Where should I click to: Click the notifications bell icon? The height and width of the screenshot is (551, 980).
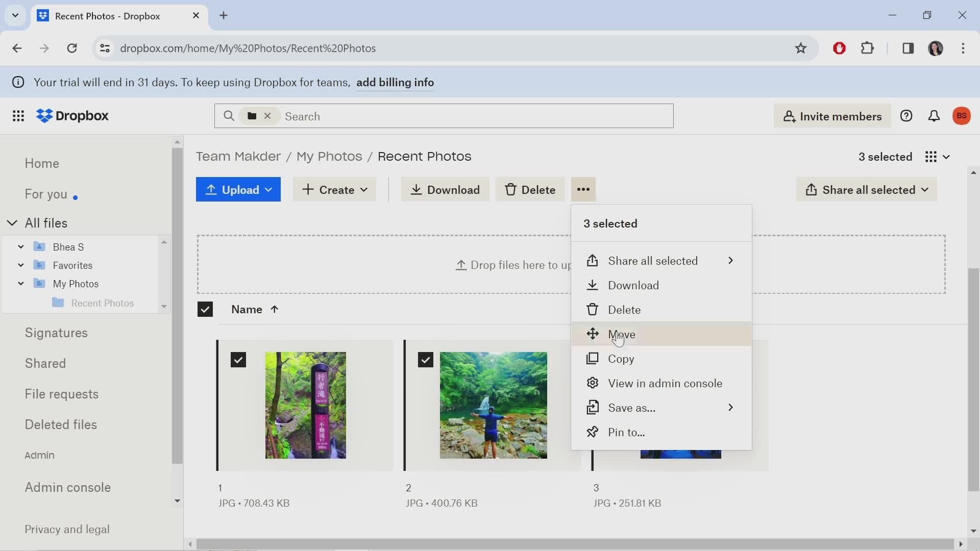tap(934, 116)
